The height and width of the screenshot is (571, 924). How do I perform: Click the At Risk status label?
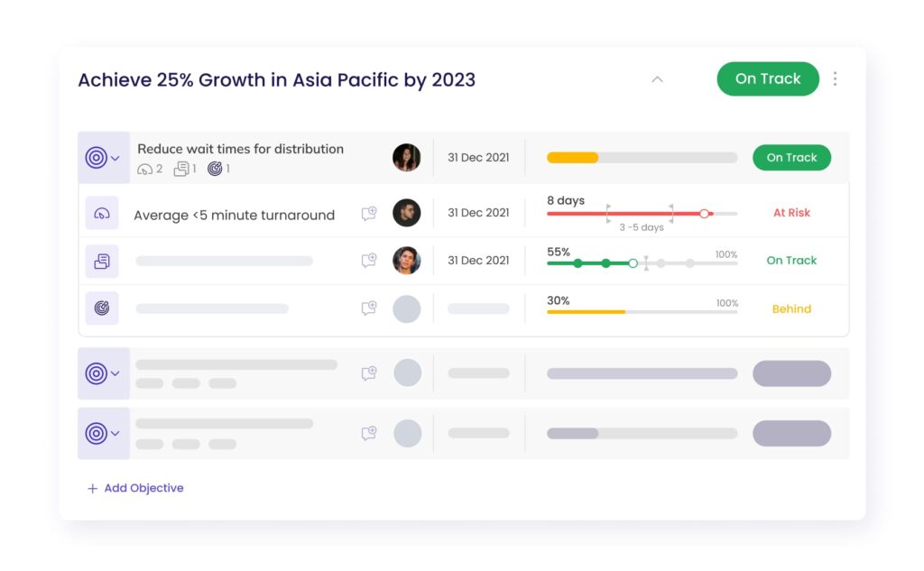(x=791, y=213)
